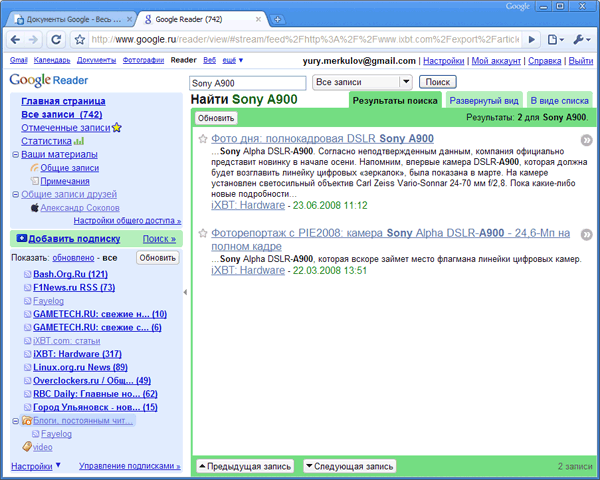Click the Apple icon beside Александр Соколов

pos(34,207)
